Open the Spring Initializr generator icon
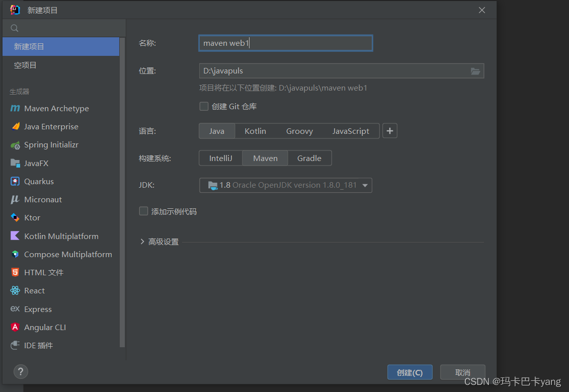Viewport: 569px width, 392px height. 15,145
